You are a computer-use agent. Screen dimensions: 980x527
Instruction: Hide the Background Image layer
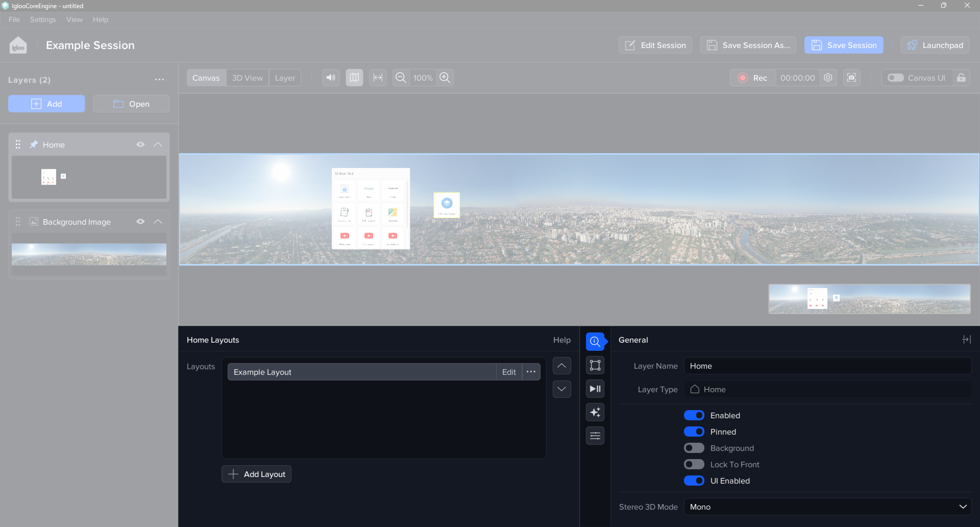point(140,221)
